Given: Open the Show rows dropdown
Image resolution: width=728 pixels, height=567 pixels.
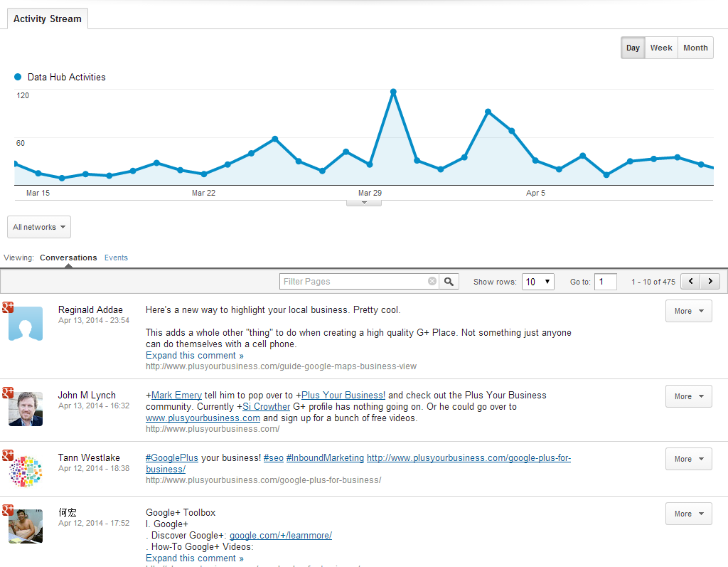Looking at the screenshot, I should pyautogui.click(x=538, y=282).
